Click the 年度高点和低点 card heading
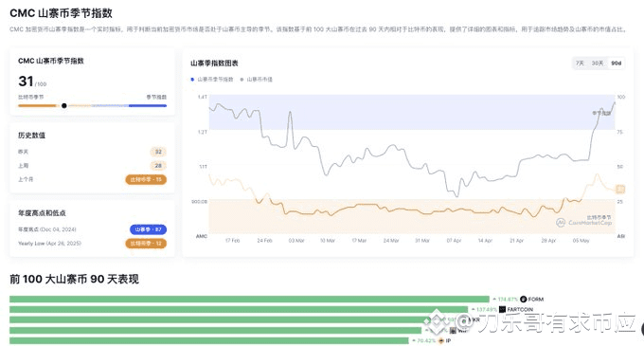This screenshot has width=644, height=346. pos(42,213)
